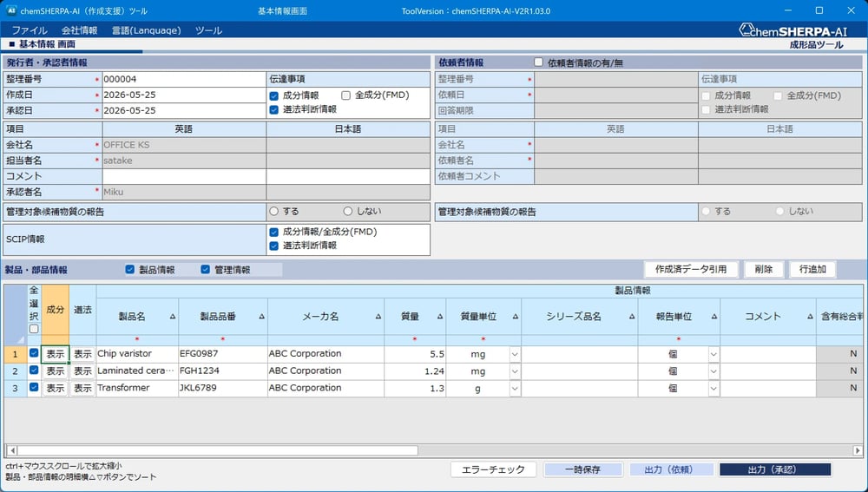Toggle 管理情報 display checkbox

pos(206,270)
